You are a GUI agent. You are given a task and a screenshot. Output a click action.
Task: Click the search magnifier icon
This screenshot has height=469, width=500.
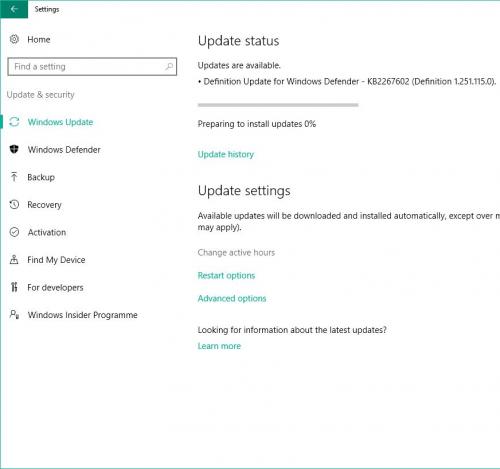(x=169, y=66)
